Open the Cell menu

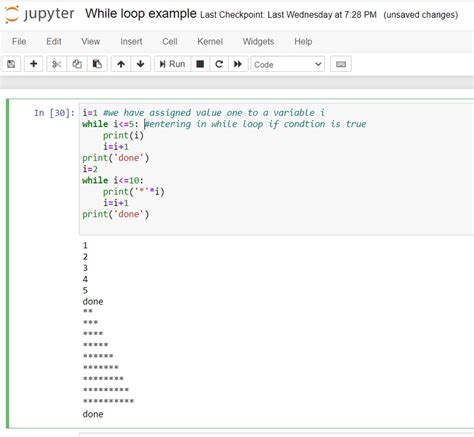click(x=170, y=41)
